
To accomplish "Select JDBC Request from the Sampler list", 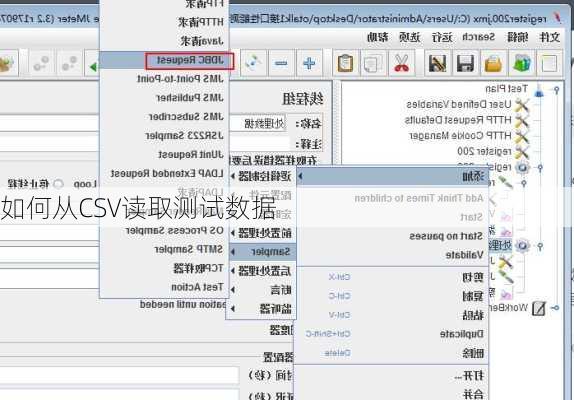I will click(164, 60).
